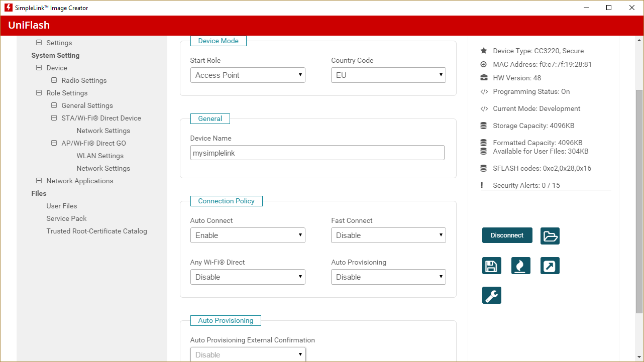This screenshot has height=362, width=644.
Task: Click the Current Mode: Development text
Action: (x=536, y=108)
